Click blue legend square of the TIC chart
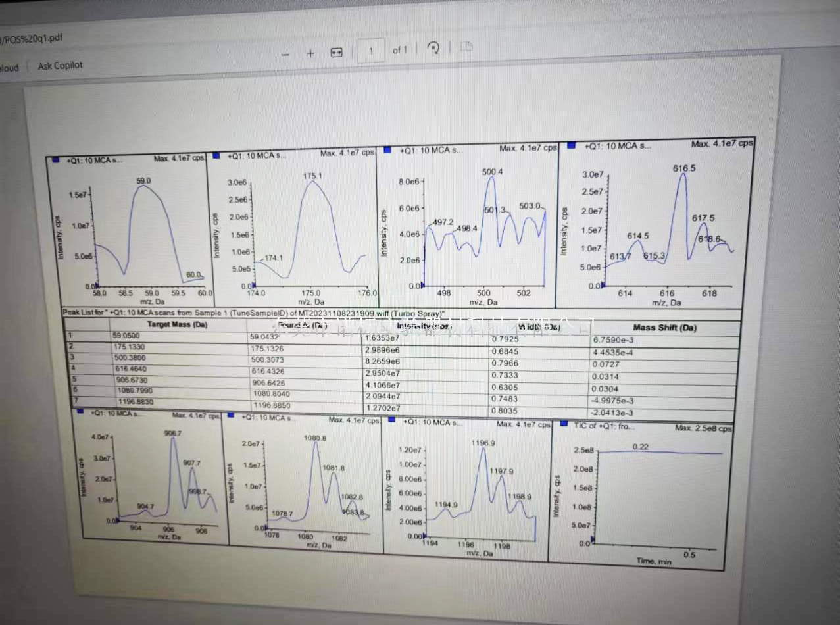 point(563,424)
